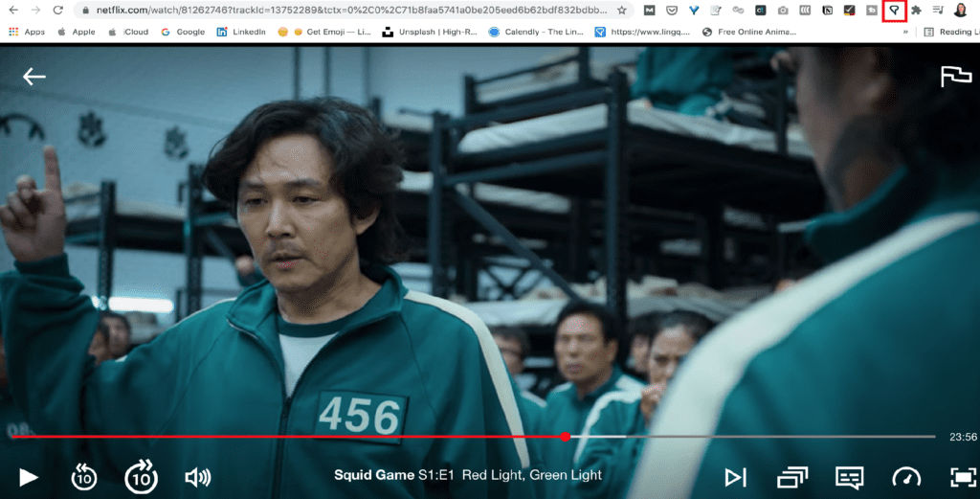Click the episode title Red Light, Green Light
Viewport: 980px width, 499px height.
tap(532, 475)
